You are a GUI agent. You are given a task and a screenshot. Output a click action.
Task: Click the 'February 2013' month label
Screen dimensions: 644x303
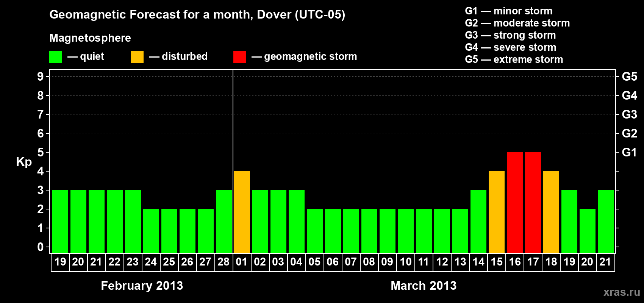click(x=142, y=286)
